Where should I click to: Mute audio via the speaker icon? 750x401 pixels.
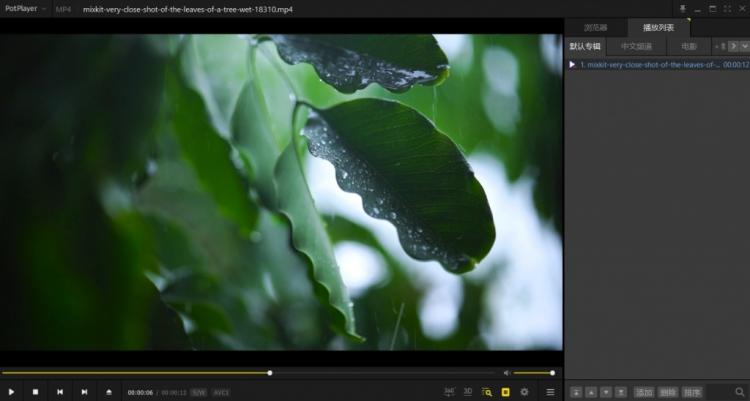506,373
